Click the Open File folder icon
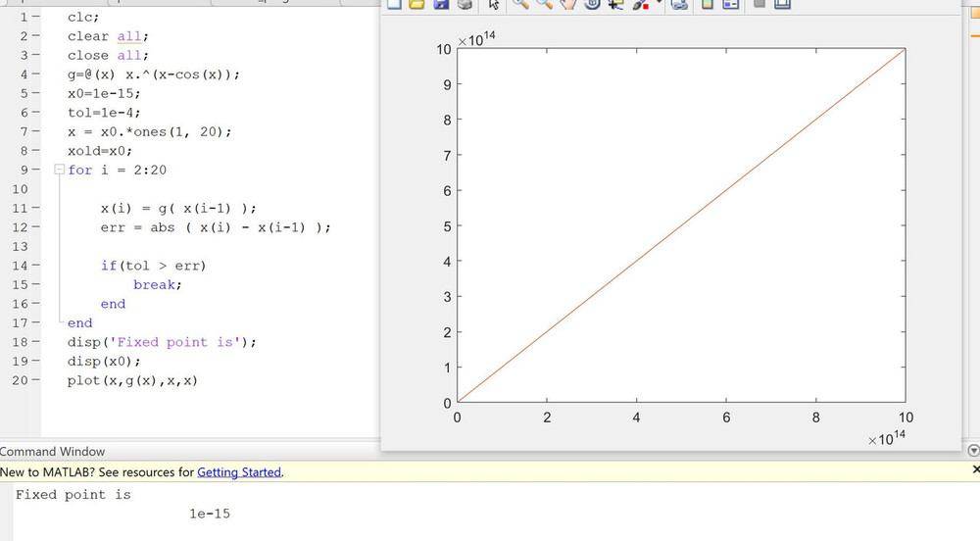Viewport: 980px width, 541px height. click(416, 4)
